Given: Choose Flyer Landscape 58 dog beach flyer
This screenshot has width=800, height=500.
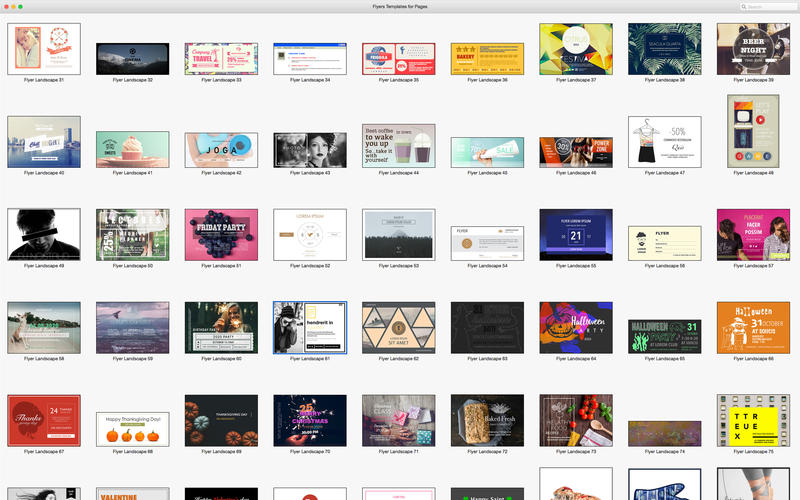Looking at the screenshot, I should tap(44, 328).
